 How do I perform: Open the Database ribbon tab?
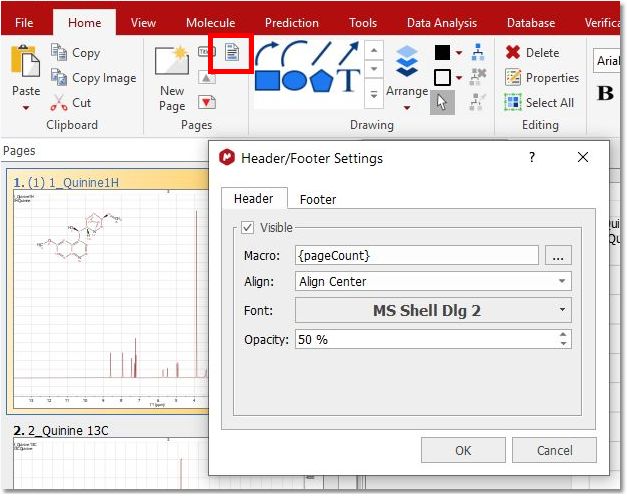pyautogui.click(x=531, y=23)
